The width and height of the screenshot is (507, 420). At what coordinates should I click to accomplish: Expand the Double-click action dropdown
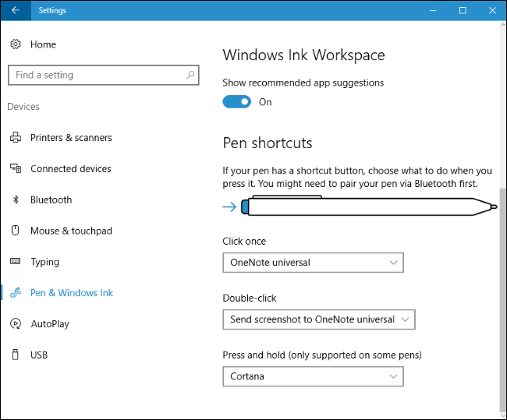[x=318, y=319]
